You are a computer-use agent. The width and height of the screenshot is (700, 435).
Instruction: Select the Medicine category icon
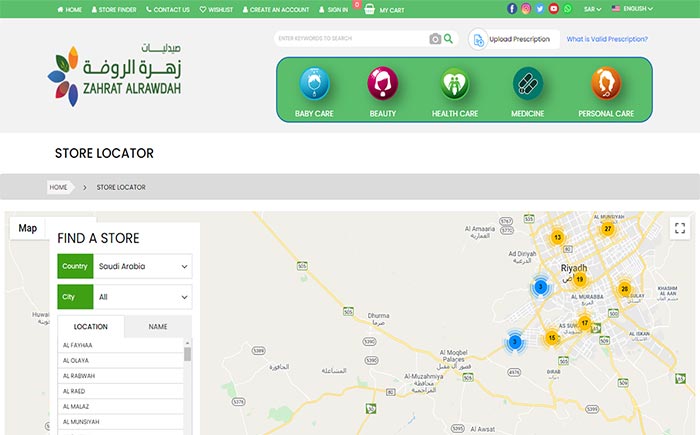click(528, 84)
